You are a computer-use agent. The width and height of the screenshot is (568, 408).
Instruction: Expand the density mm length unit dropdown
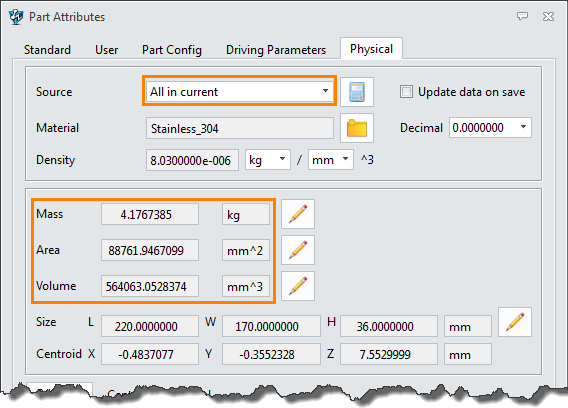tap(331, 160)
